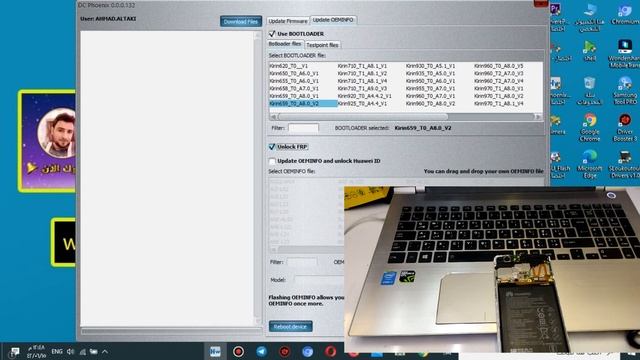
Task: Click the network icon in system tray
Action: [82, 352]
